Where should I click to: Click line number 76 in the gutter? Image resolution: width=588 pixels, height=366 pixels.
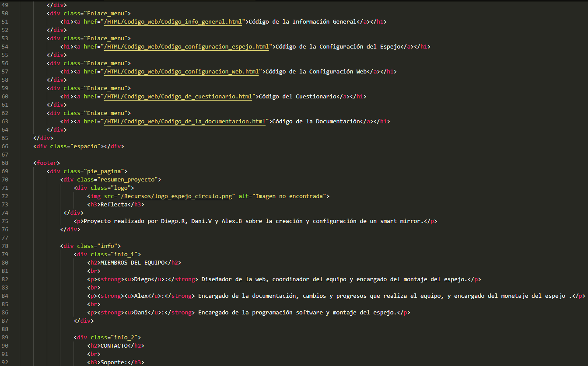click(5, 230)
